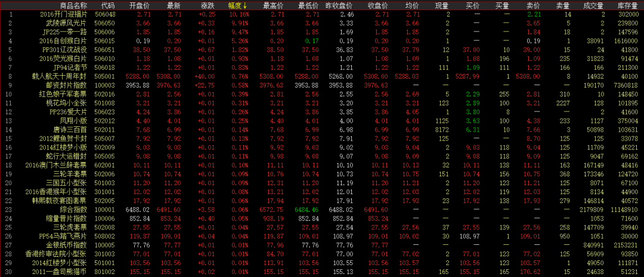Select the 武陵源风光片 row name
Screen dimensions: 644x277
[67, 23]
